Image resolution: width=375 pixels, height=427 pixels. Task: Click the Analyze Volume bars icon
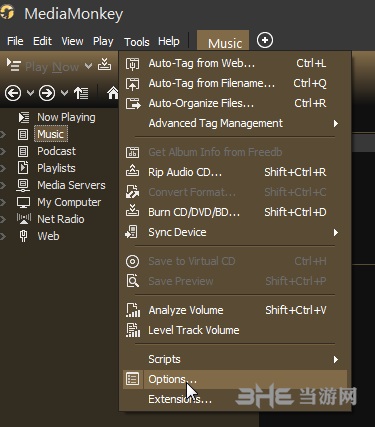coord(133,310)
